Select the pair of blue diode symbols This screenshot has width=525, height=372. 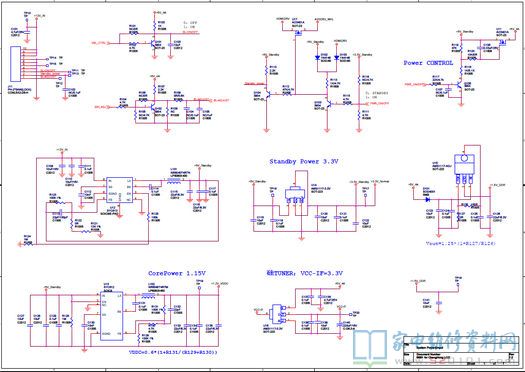tap(327, 57)
